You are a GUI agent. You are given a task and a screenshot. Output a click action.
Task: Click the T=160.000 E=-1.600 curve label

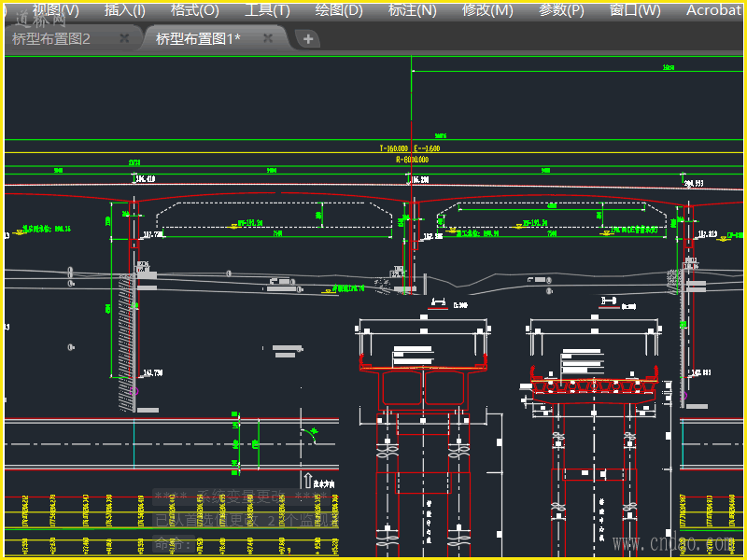[410, 148]
